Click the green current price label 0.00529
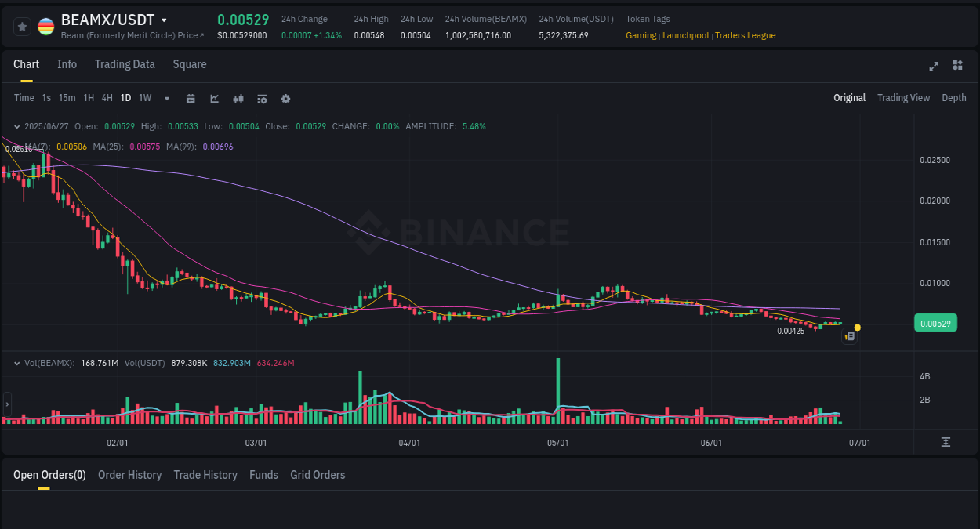This screenshot has width=980, height=529. [x=935, y=323]
